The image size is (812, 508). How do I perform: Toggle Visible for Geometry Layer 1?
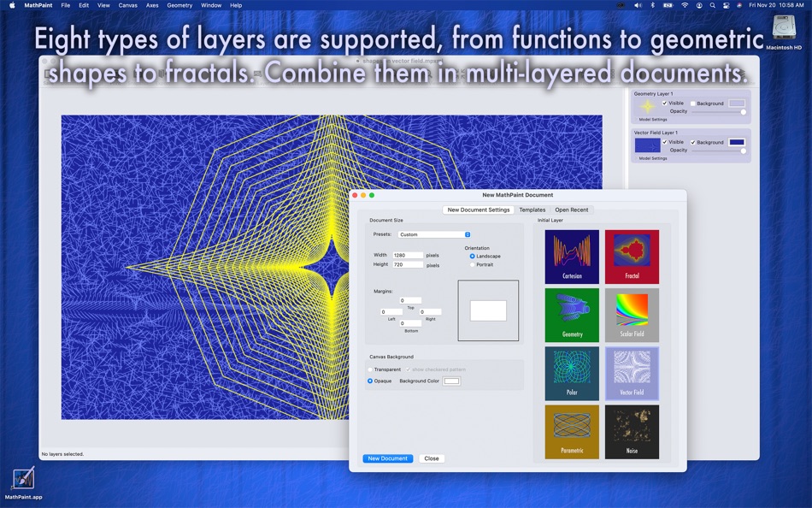pyautogui.click(x=665, y=103)
